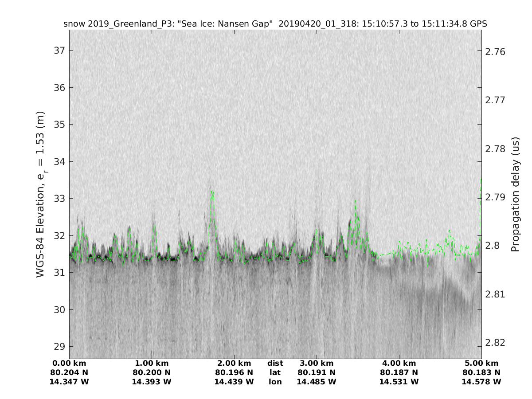The width and height of the screenshot is (532, 399).
Task: Click the 80.196 N latitude label
Action: pyautogui.click(x=234, y=373)
